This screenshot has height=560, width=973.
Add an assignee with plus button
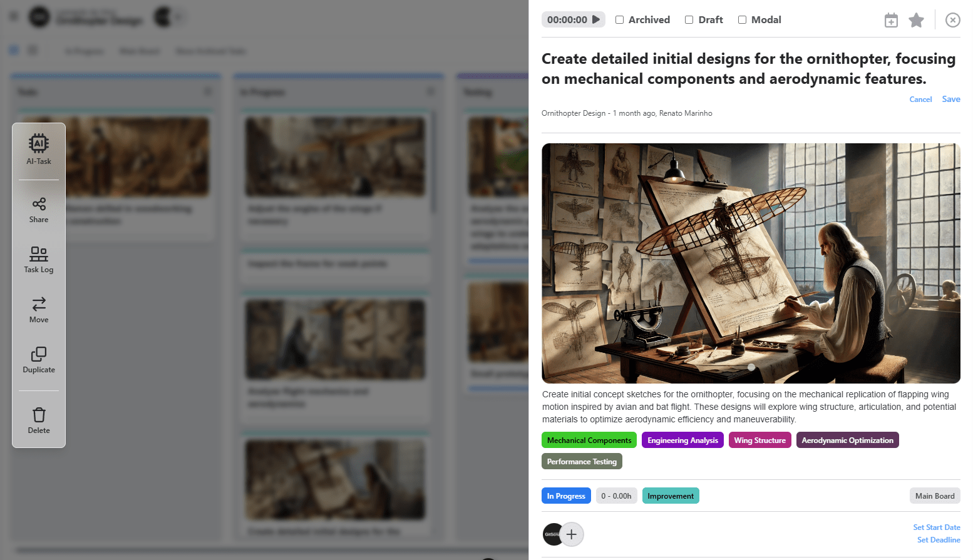pos(571,534)
